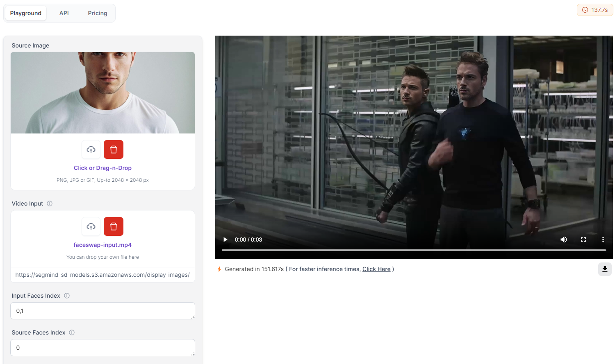This screenshot has width=615, height=364.
Task: Click the 'PNG, JPG or GIF' size hint
Action: coord(102,180)
